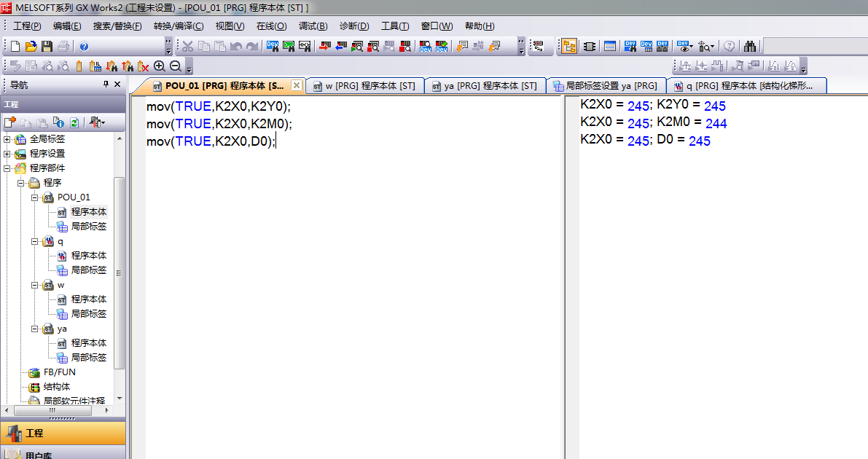The image size is (868, 459).
Task: Open an existing project with folder icon
Action: pos(31,47)
